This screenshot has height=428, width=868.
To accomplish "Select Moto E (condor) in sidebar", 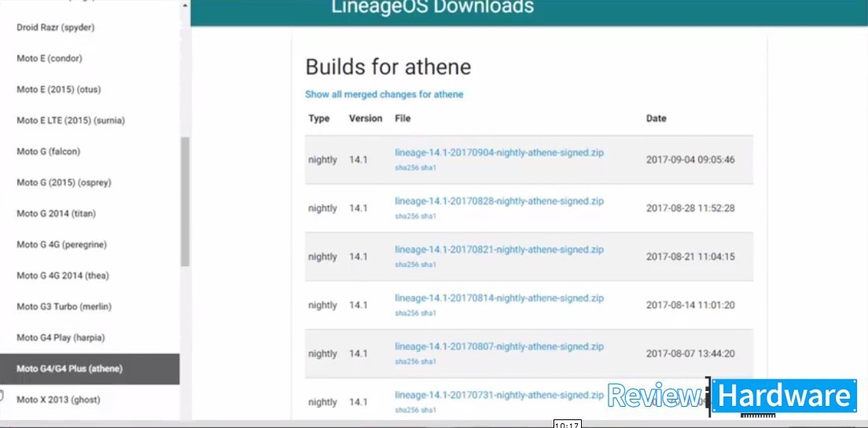I will coord(50,59).
